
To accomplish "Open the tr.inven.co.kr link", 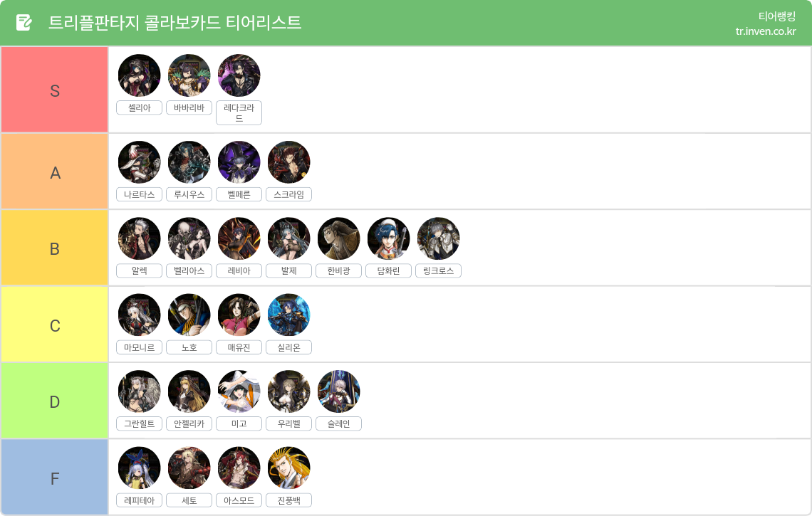I will click(x=766, y=31).
